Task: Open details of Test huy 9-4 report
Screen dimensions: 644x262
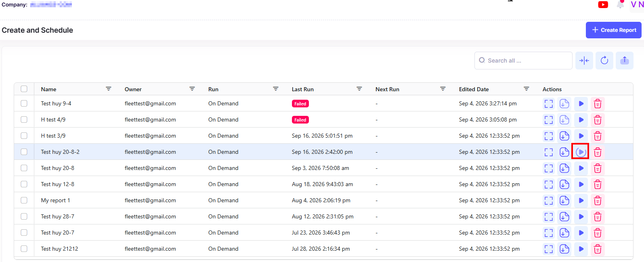Action: point(548,104)
